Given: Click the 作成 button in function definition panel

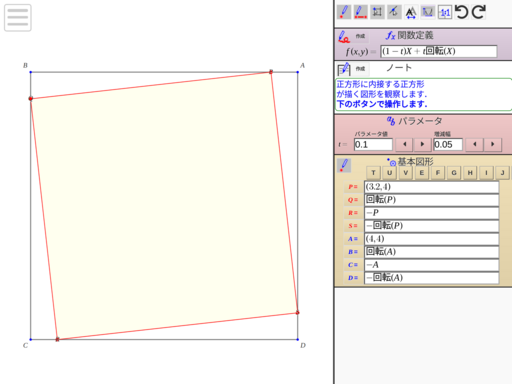Looking at the screenshot, I should (360, 36).
